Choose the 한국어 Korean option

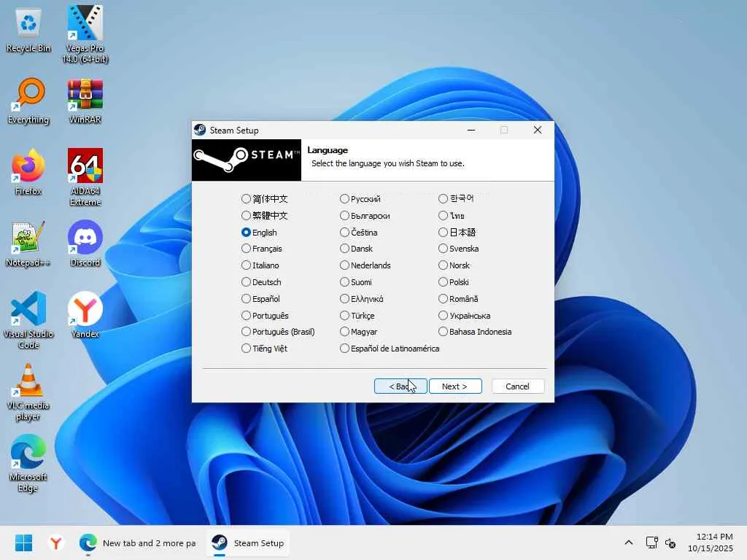tap(457, 198)
